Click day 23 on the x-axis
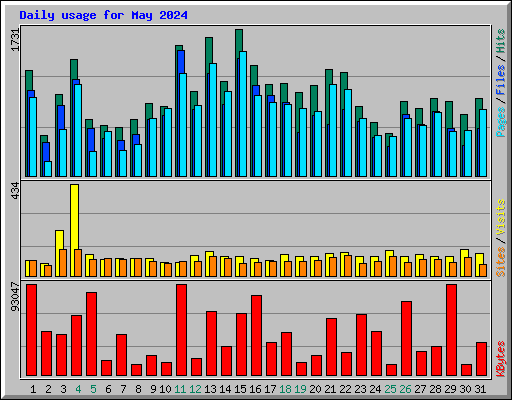The height and width of the screenshot is (400, 512). pyautogui.click(x=360, y=389)
